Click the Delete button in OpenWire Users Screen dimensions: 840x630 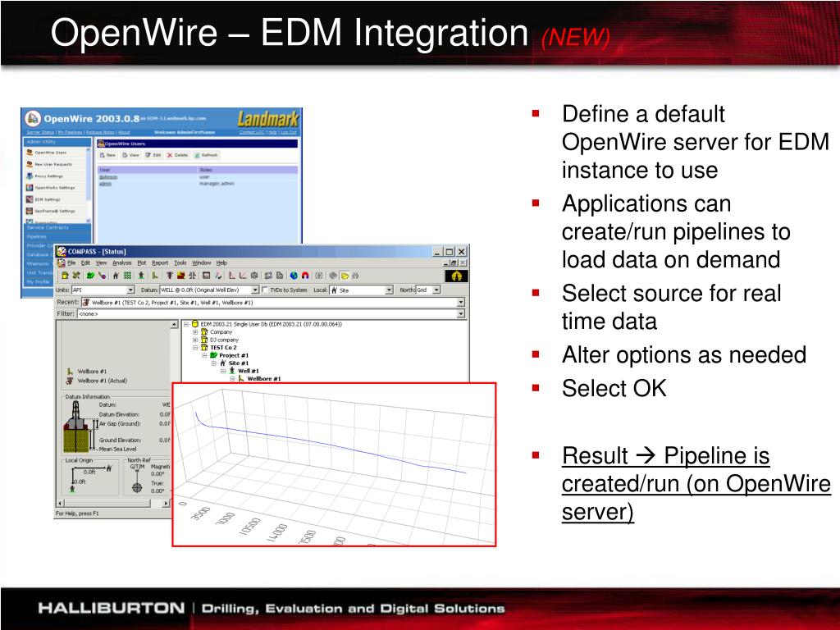pos(177,155)
